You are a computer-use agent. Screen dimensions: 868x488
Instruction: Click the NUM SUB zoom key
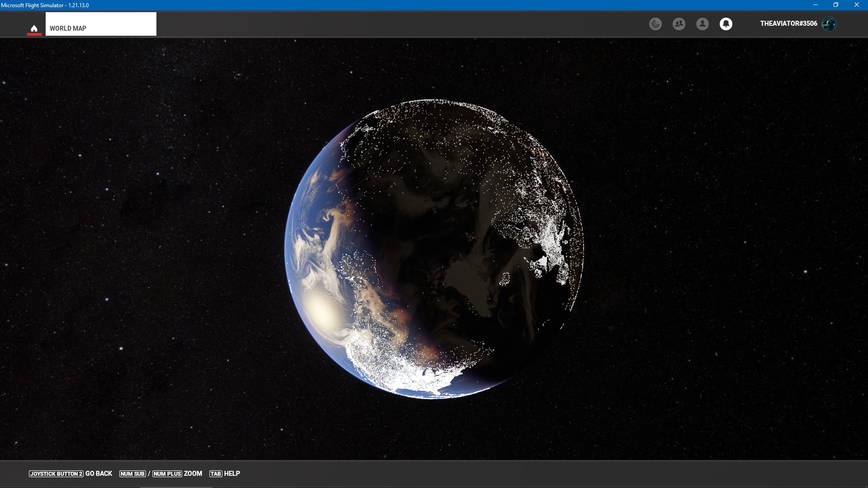[132, 474]
